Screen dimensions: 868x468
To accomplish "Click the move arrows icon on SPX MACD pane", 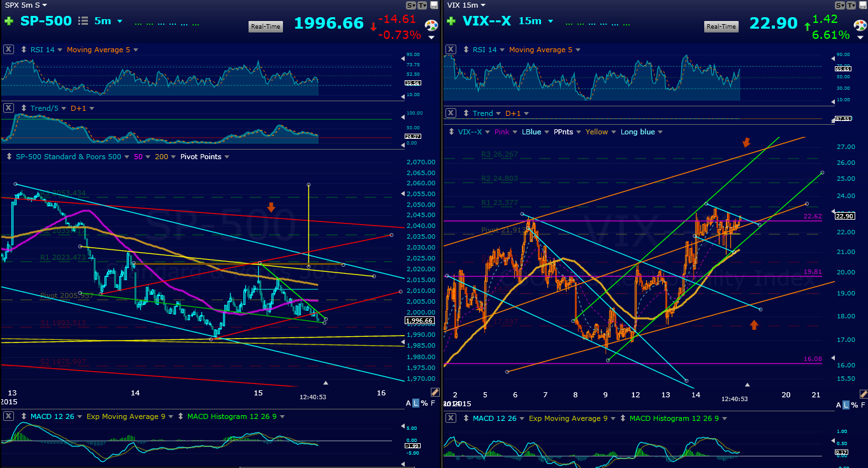I will click(x=24, y=416).
